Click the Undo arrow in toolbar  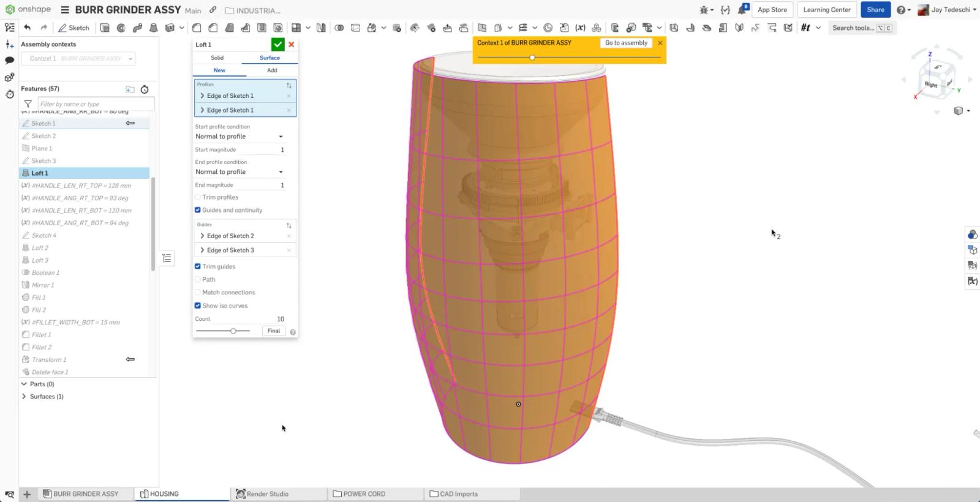coord(27,28)
